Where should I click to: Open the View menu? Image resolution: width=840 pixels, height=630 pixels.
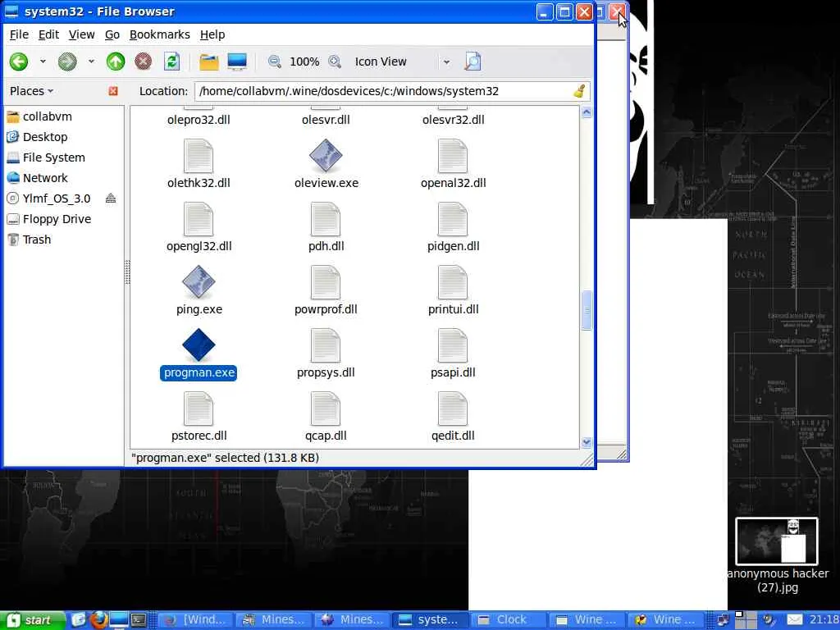[x=81, y=34]
